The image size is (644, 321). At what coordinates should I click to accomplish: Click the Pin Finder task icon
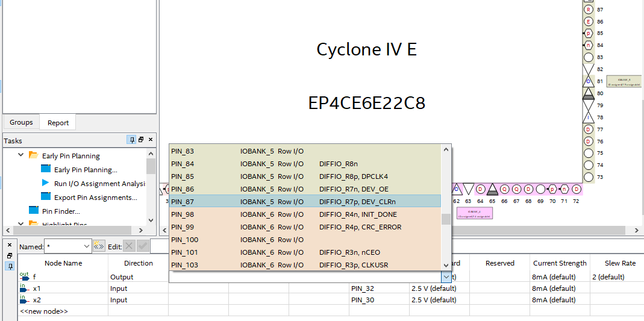[x=33, y=211]
